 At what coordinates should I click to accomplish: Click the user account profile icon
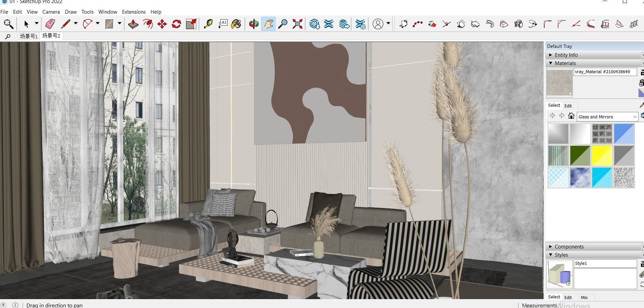click(x=378, y=24)
